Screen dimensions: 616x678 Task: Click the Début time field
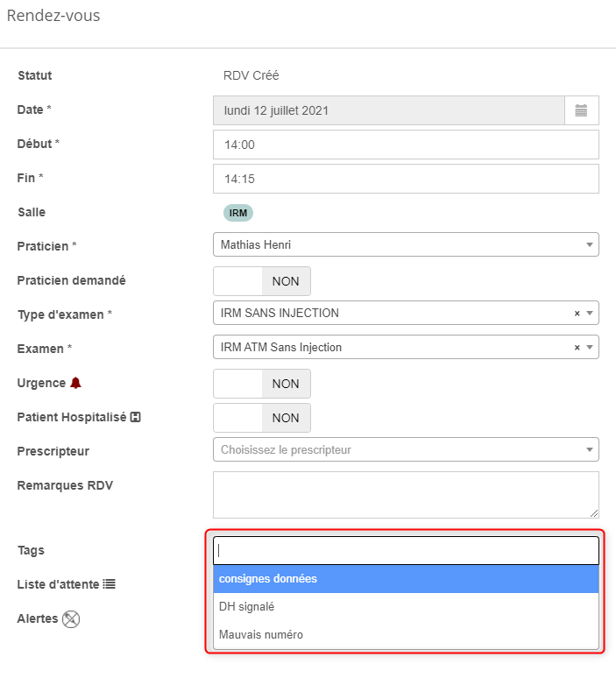pos(406,145)
